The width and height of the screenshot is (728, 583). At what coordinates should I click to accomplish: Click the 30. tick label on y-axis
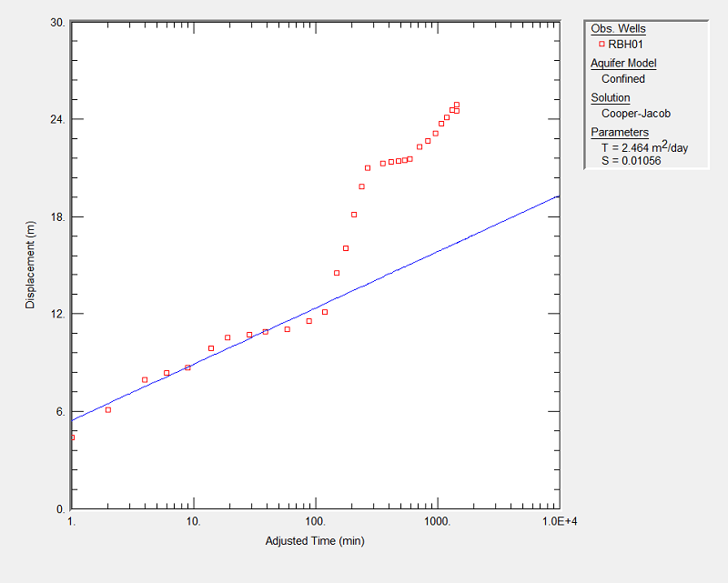[56, 23]
